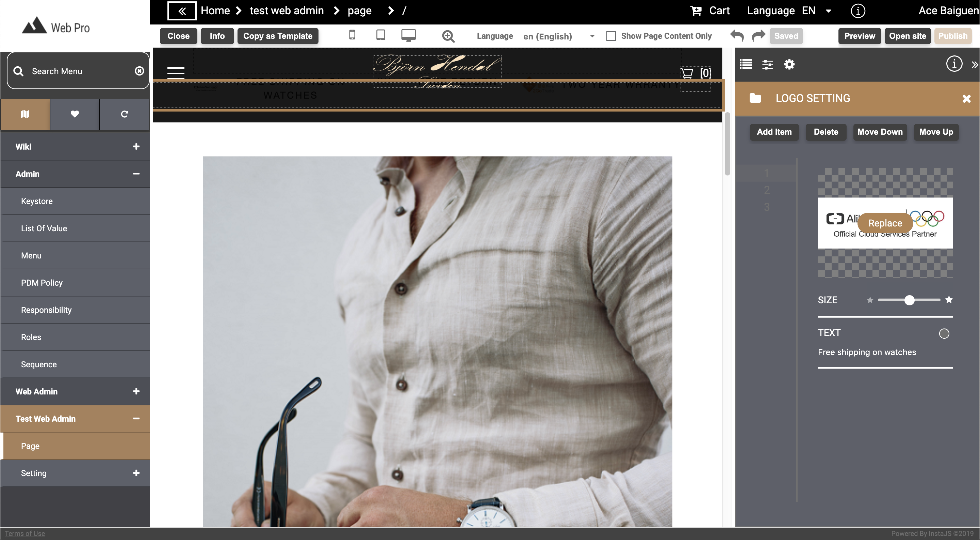The height and width of the screenshot is (540, 980).
Task: Enable Show Page Content Only checkbox
Action: pos(611,36)
